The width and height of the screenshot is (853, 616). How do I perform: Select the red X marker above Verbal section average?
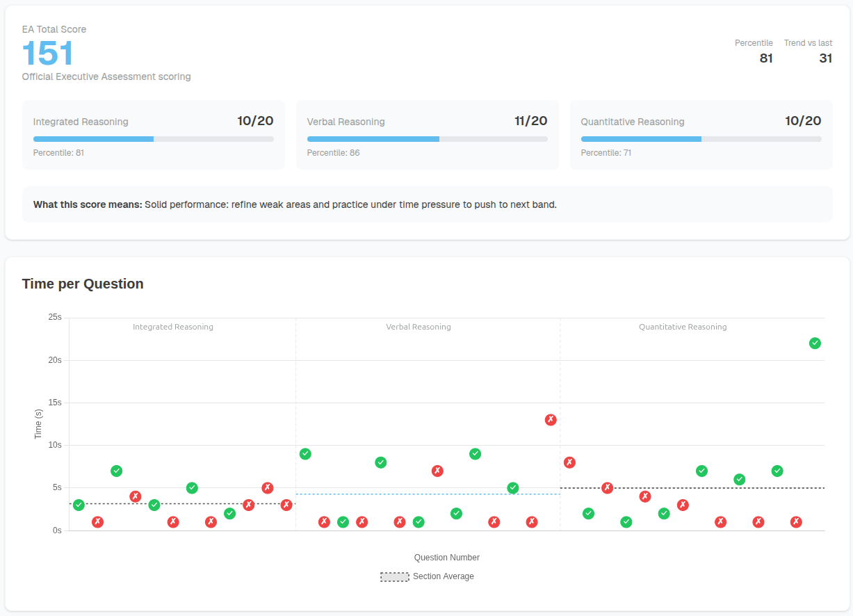[x=437, y=471]
